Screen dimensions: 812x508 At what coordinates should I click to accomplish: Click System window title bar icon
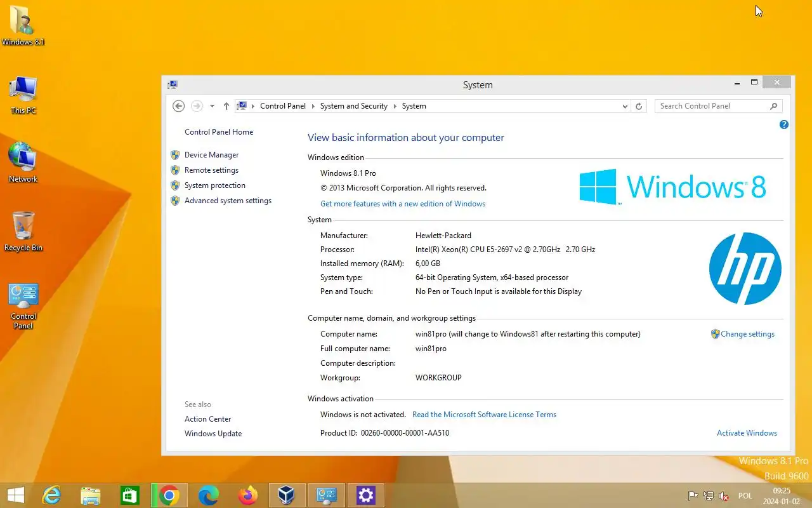[x=173, y=84]
